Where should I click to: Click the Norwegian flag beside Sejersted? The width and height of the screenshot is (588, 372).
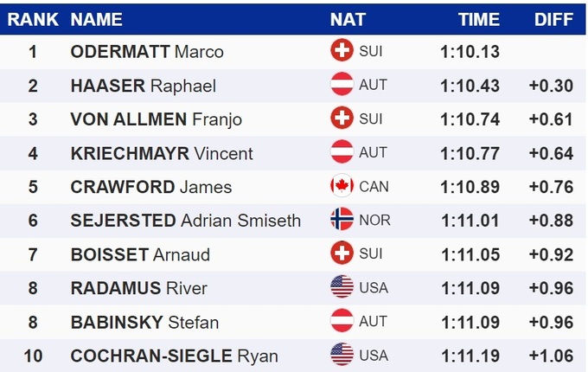pyautogui.click(x=342, y=220)
